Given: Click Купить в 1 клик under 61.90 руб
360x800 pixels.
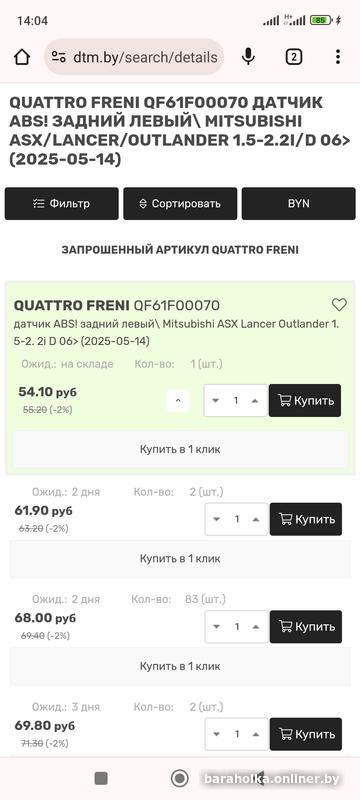Looking at the screenshot, I should [180, 558].
